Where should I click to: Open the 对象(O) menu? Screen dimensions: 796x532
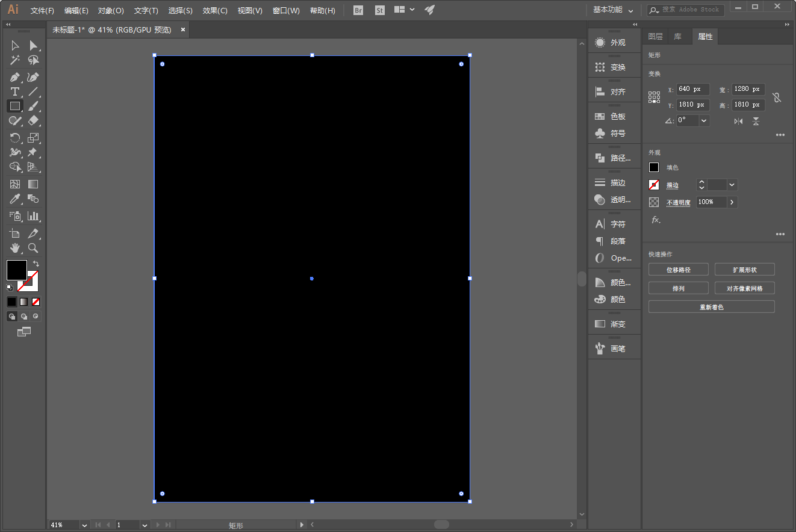coord(111,11)
